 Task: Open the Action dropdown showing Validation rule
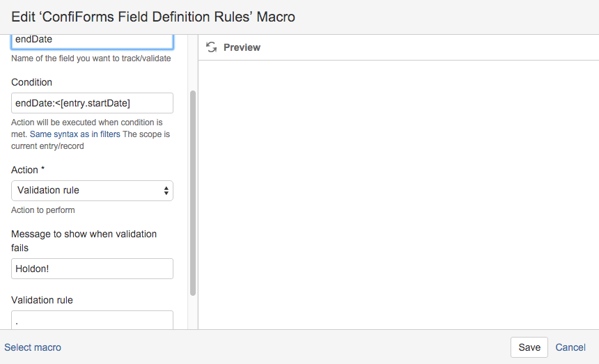coord(92,191)
